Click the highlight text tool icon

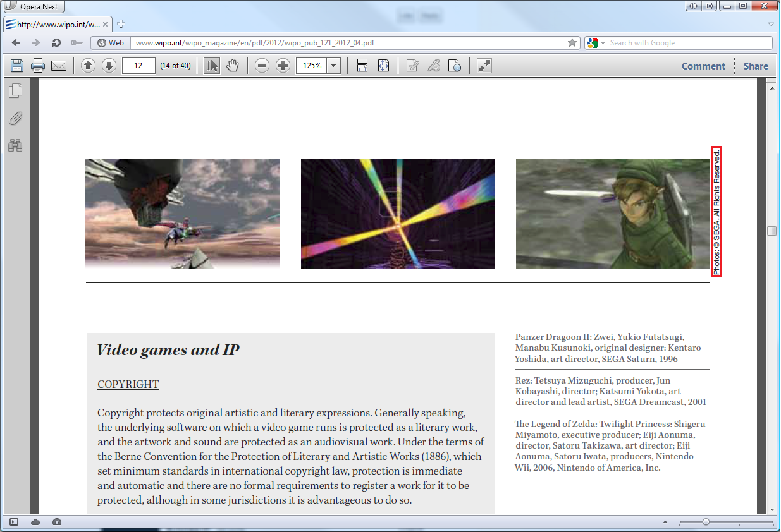pos(433,66)
